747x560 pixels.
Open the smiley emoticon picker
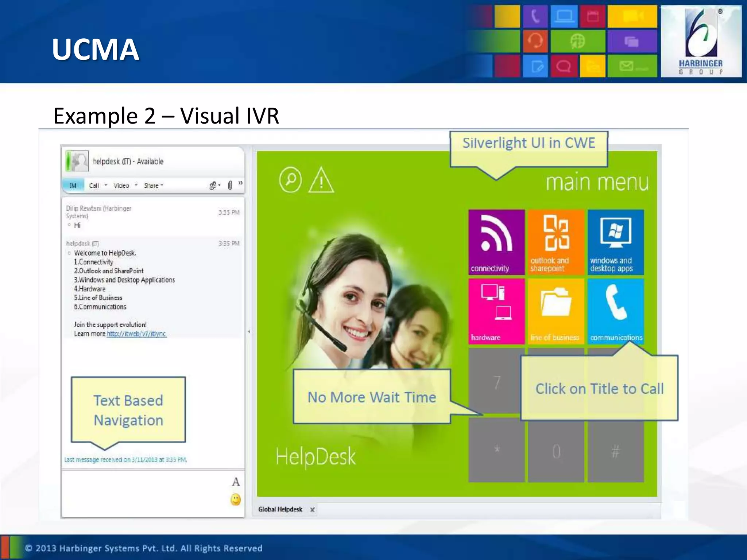(236, 499)
